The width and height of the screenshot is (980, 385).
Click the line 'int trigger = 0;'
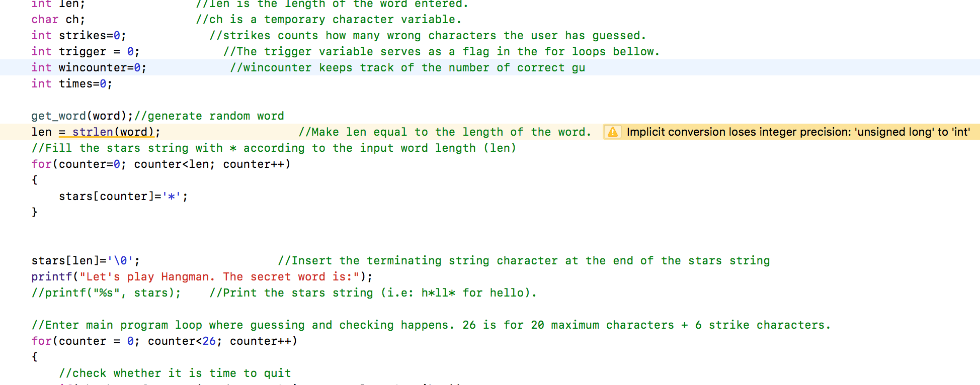point(85,51)
